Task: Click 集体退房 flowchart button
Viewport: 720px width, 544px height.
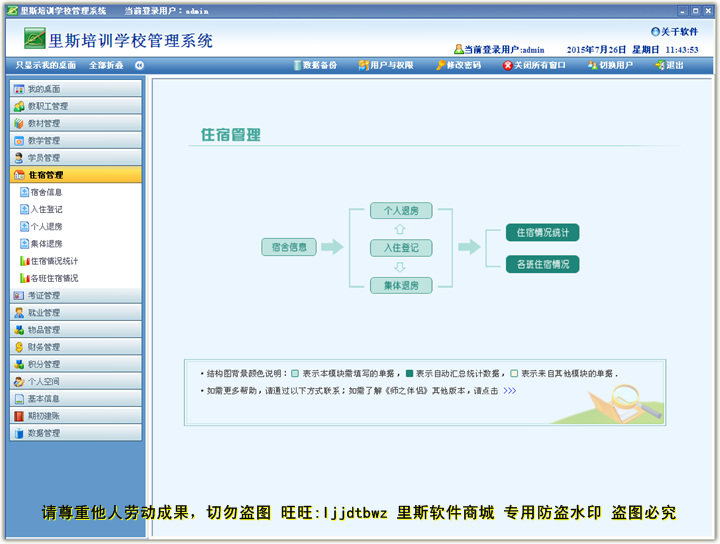Action: [x=401, y=286]
